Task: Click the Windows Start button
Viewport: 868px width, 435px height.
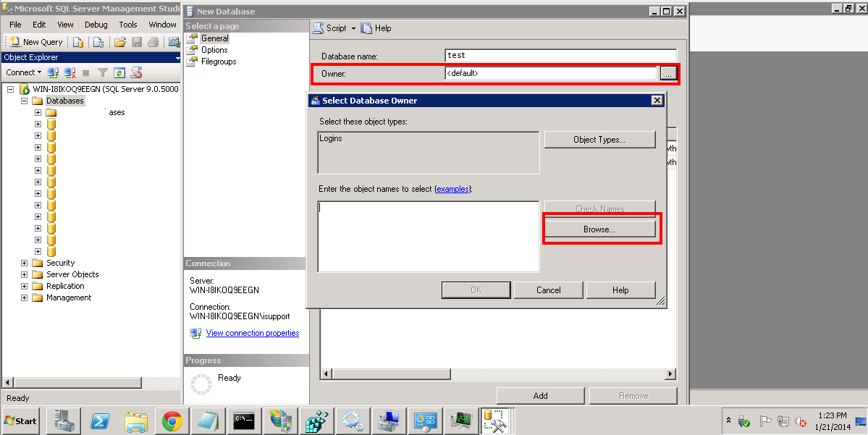Action: point(20,421)
